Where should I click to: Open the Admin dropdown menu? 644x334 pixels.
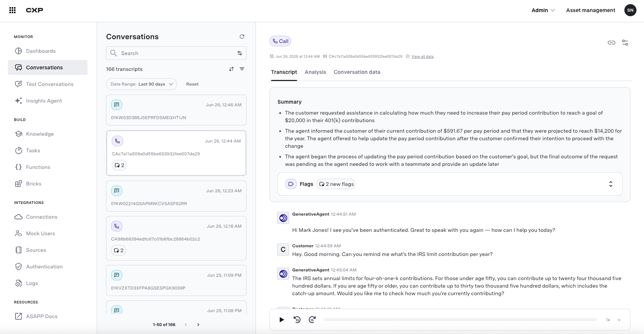pyautogui.click(x=543, y=10)
